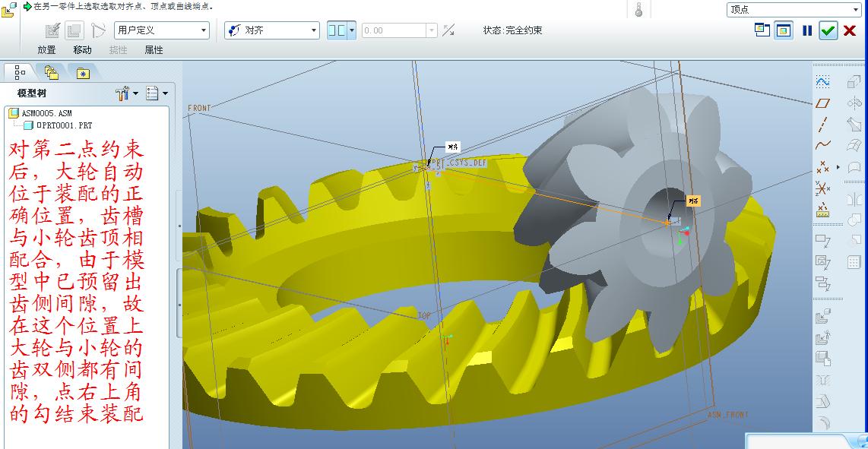The width and height of the screenshot is (868, 449).
Task: Select the datum coordinate system tool
Action: tap(822, 188)
